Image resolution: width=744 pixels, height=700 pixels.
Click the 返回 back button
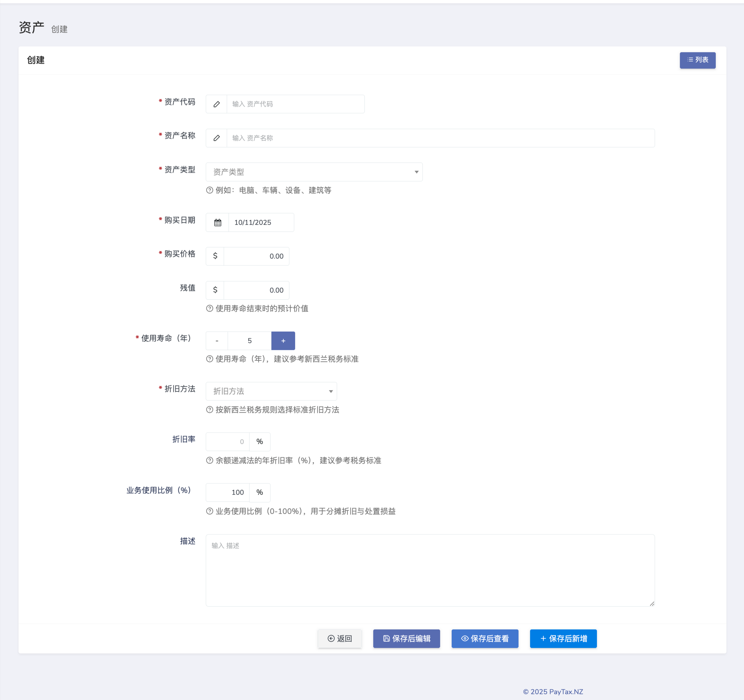click(x=339, y=639)
